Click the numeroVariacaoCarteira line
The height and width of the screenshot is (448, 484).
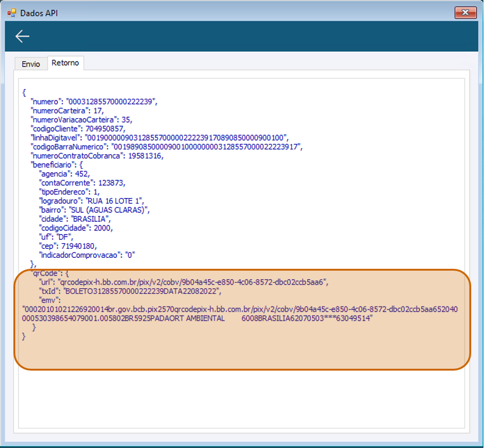81,119
